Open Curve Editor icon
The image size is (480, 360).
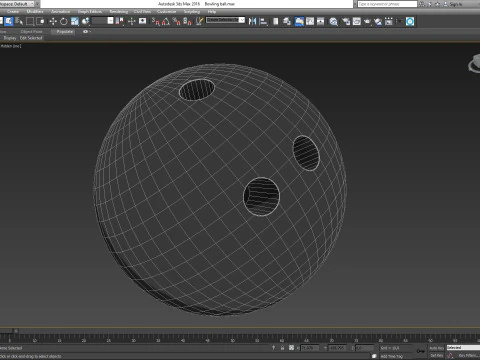tap(310, 21)
